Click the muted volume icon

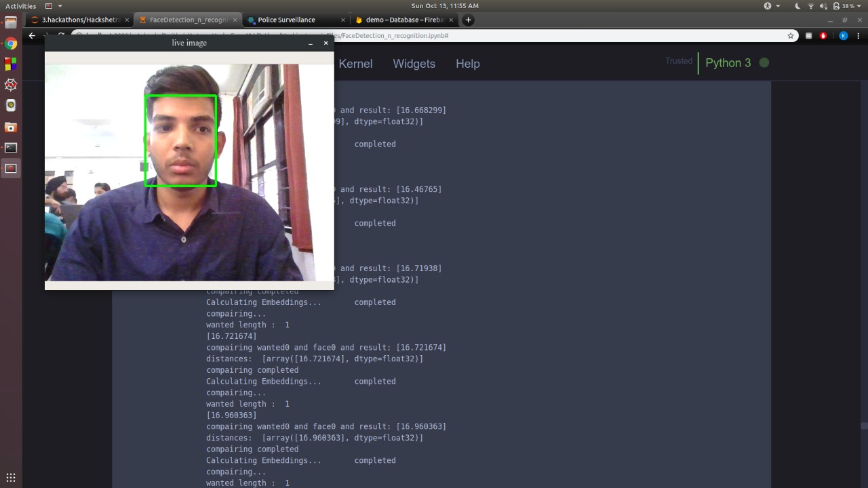pyautogui.click(x=823, y=5)
